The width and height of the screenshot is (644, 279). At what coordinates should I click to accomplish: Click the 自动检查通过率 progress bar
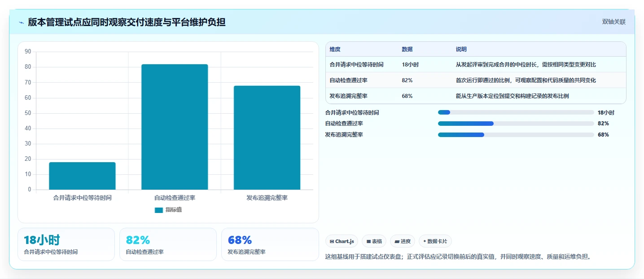516,124
